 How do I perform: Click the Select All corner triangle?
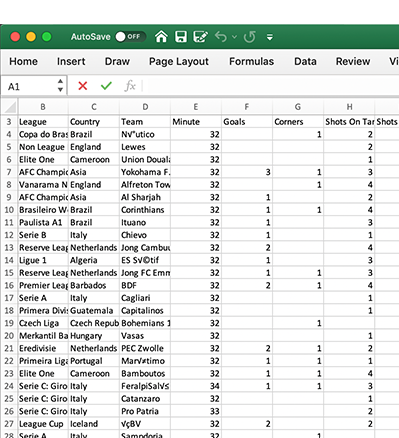pyautogui.click(x=10, y=107)
